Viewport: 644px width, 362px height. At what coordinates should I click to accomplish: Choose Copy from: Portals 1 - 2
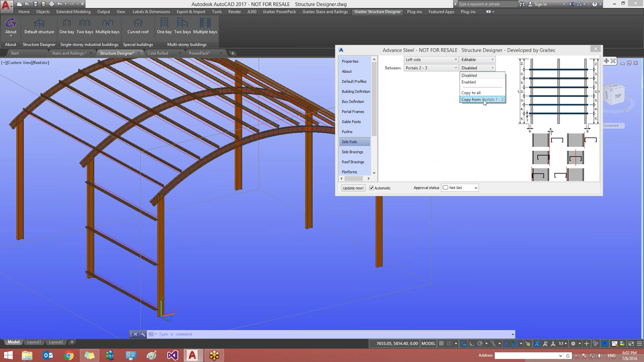(482, 99)
